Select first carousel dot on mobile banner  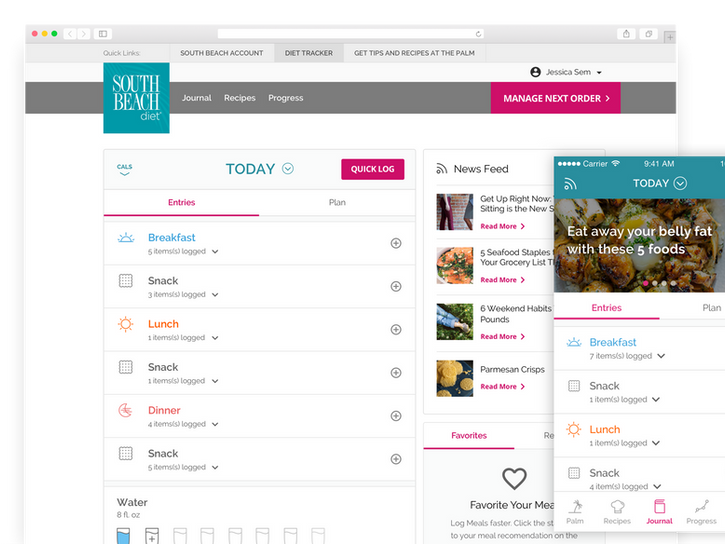click(645, 283)
